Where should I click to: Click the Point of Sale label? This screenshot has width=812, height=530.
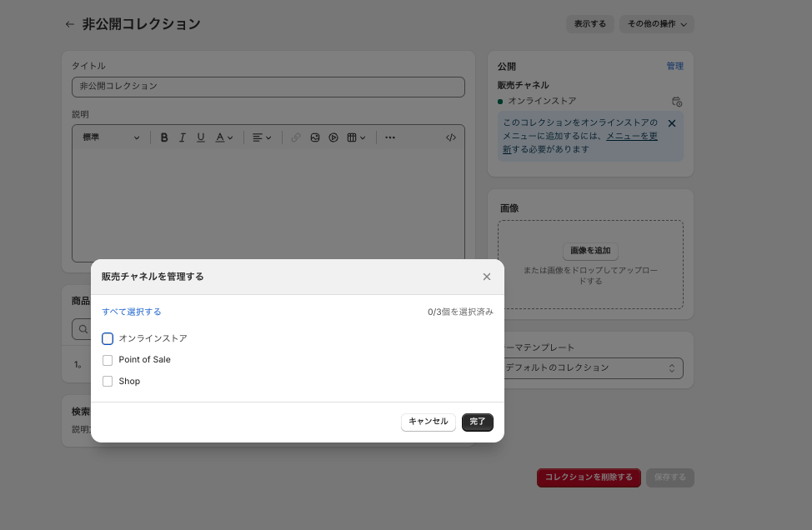point(144,360)
